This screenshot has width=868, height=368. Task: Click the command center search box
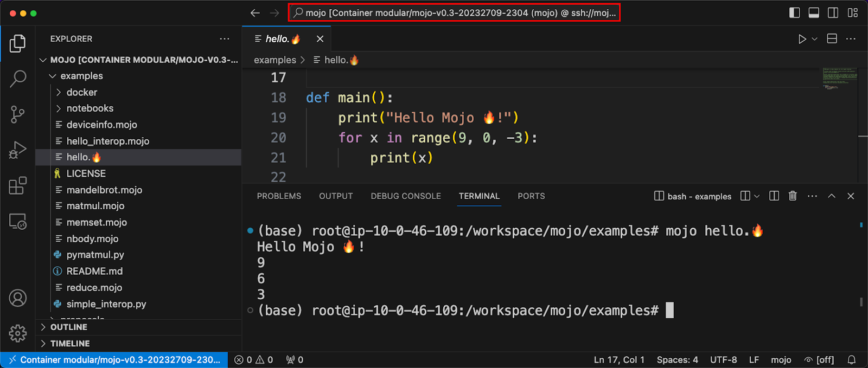point(454,13)
